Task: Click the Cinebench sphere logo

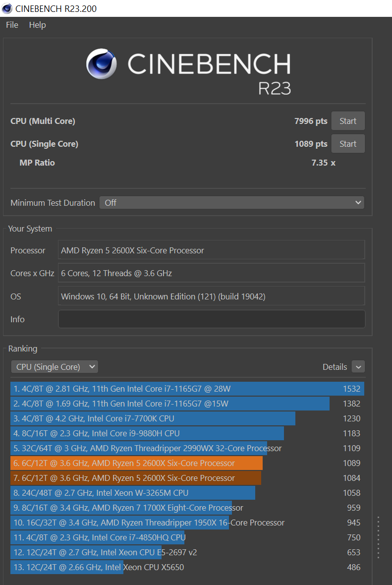Action: tap(102, 63)
